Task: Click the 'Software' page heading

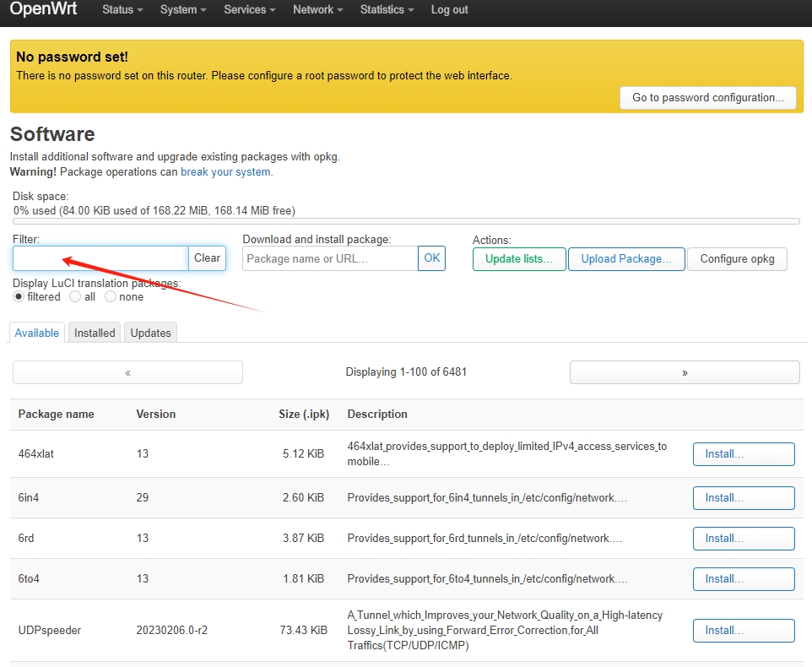Action: tap(52, 134)
